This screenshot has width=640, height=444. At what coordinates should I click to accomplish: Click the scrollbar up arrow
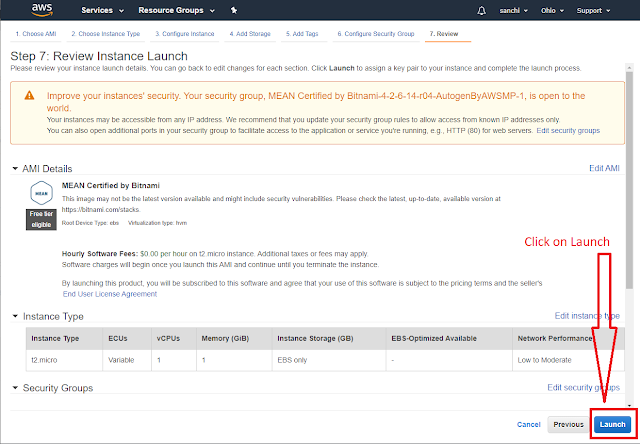[629, 67]
